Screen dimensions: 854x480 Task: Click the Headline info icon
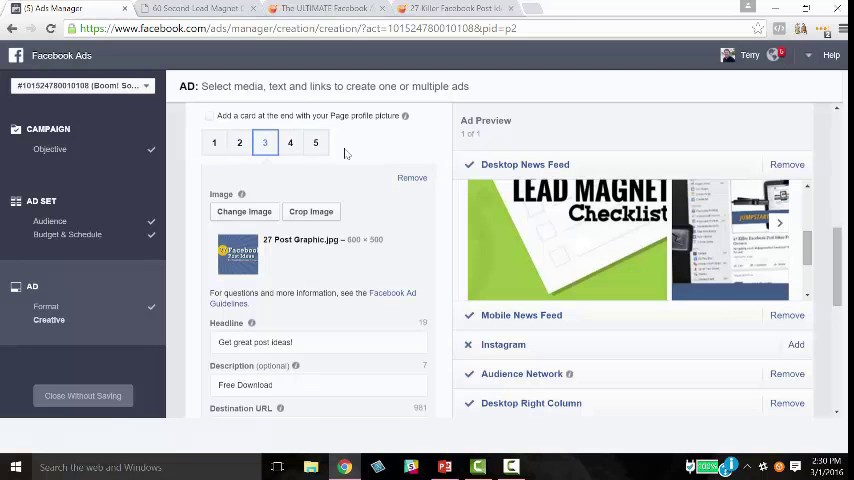(x=252, y=323)
